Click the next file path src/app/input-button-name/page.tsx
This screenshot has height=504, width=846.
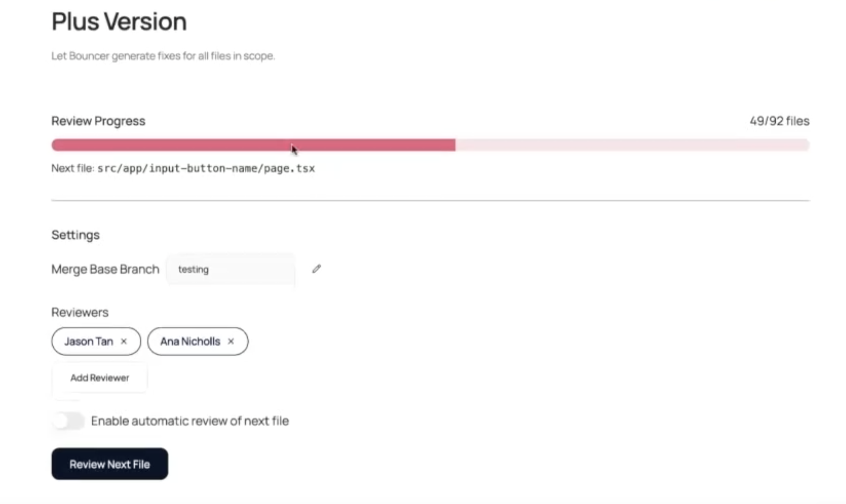click(206, 168)
